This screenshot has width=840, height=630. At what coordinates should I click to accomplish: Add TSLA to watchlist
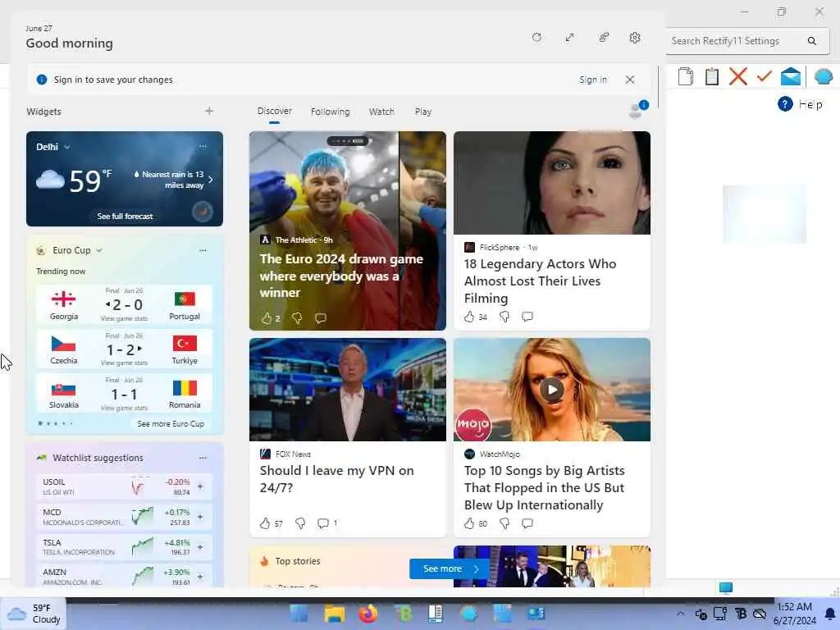click(200, 547)
